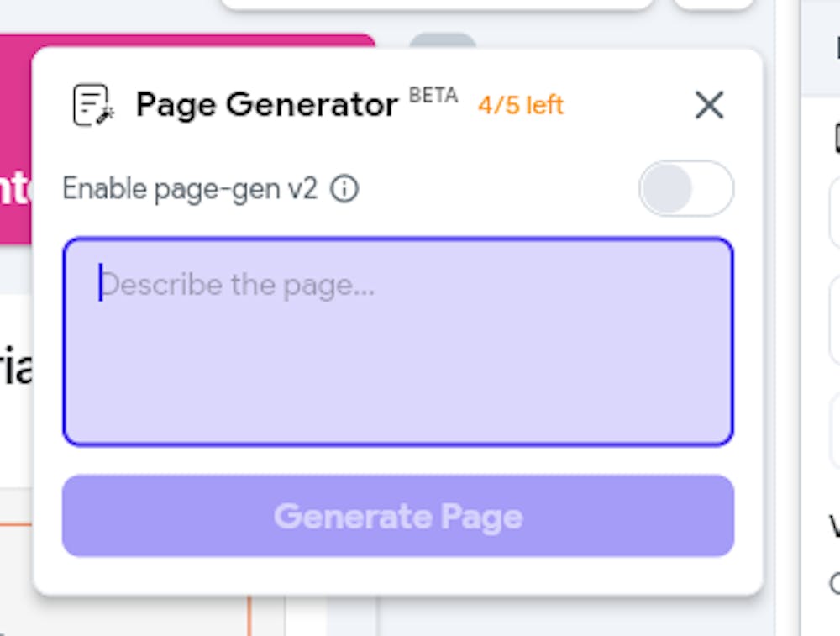Click the first field in the right sidebar
The height and width of the screenshot is (636, 840).
pyautogui.click(x=835, y=212)
